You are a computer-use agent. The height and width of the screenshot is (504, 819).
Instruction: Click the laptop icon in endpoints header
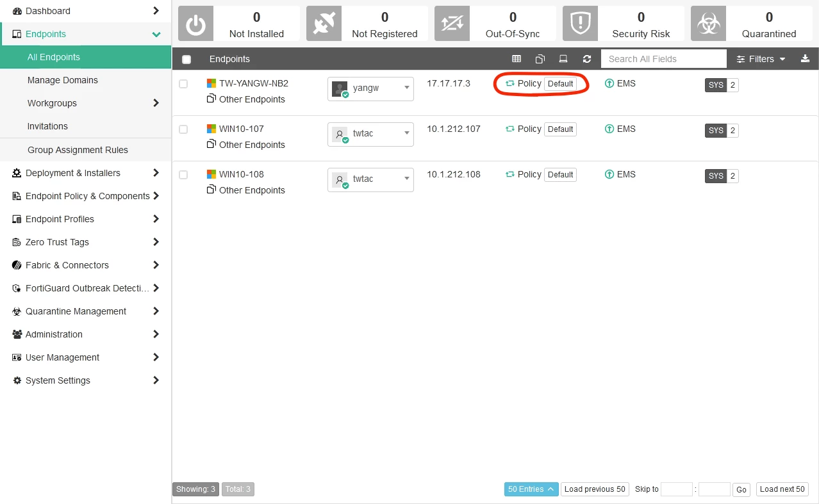point(563,59)
